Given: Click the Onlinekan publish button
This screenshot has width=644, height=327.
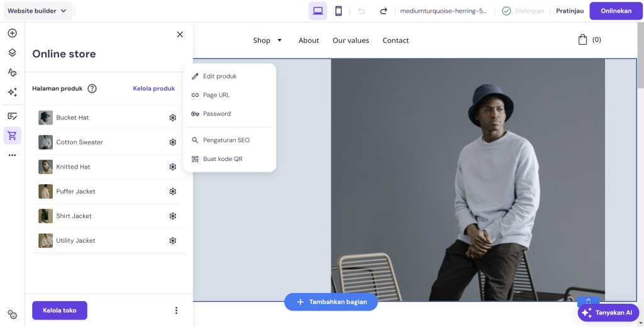Looking at the screenshot, I should pyautogui.click(x=616, y=11).
